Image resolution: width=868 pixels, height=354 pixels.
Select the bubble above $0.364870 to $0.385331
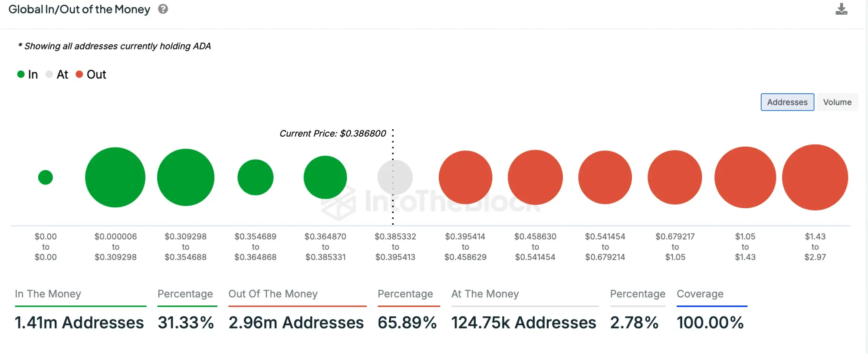pyautogui.click(x=325, y=177)
